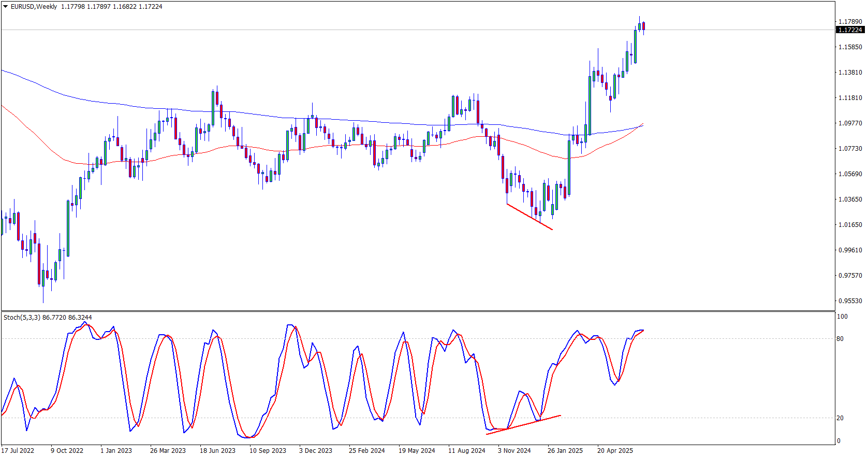This screenshot has height=457, width=868.
Task: Click the 10 Sep 2023 date label
Action: pos(268,450)
